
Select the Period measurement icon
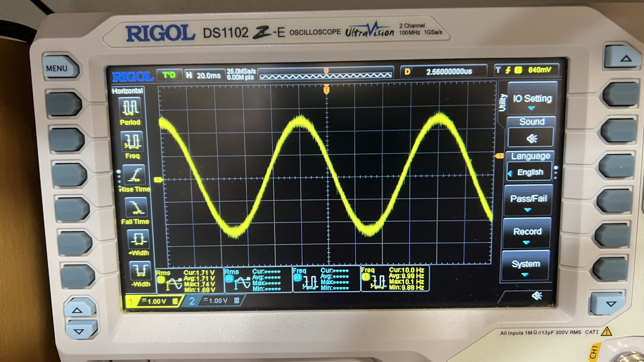coord(130,107)
